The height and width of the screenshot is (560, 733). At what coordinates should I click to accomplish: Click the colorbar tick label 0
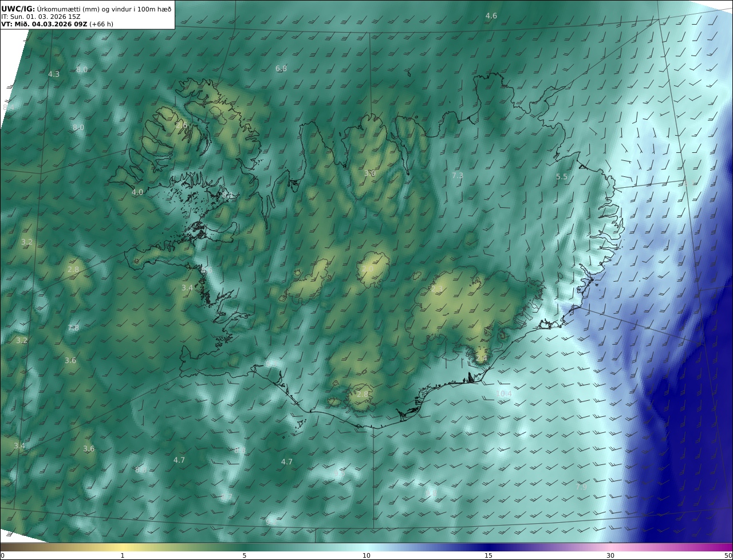pyautogui.click(x=2, y=555)
